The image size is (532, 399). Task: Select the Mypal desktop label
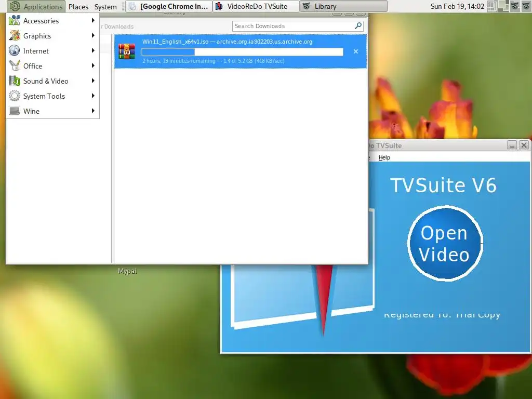[127, 271]
